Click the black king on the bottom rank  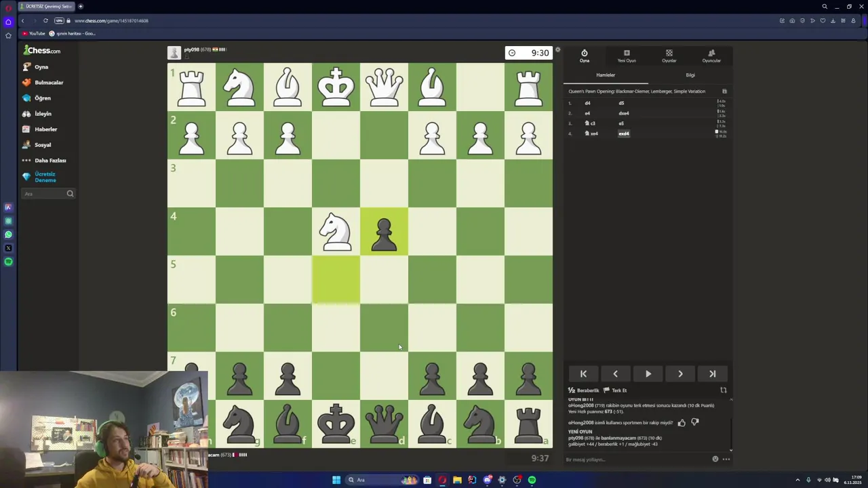pos(336,424)
